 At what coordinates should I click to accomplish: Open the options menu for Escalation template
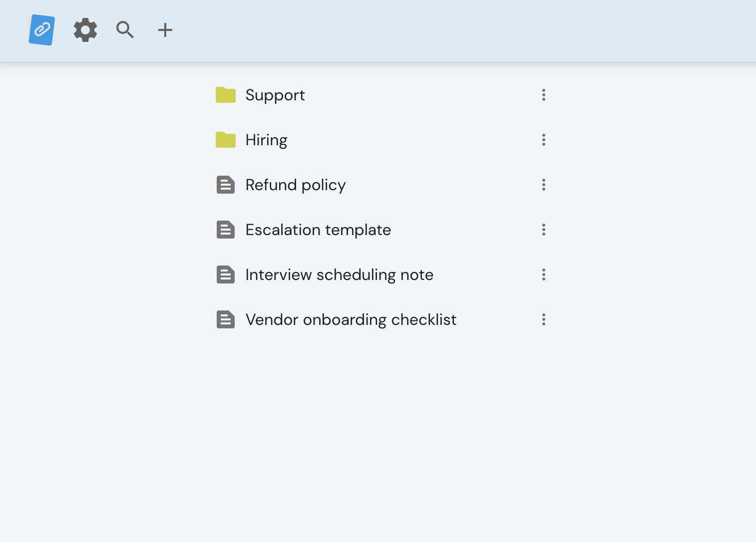(544, 230)
